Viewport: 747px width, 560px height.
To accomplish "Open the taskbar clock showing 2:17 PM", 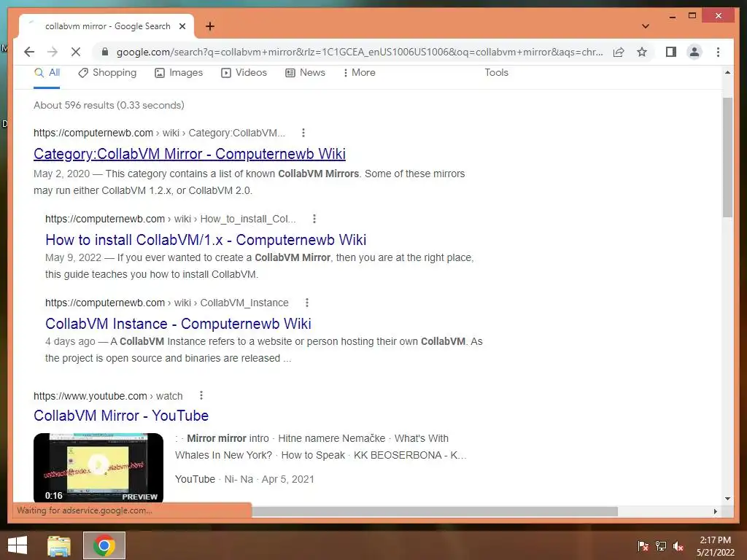I will click(x=716, y=545).
